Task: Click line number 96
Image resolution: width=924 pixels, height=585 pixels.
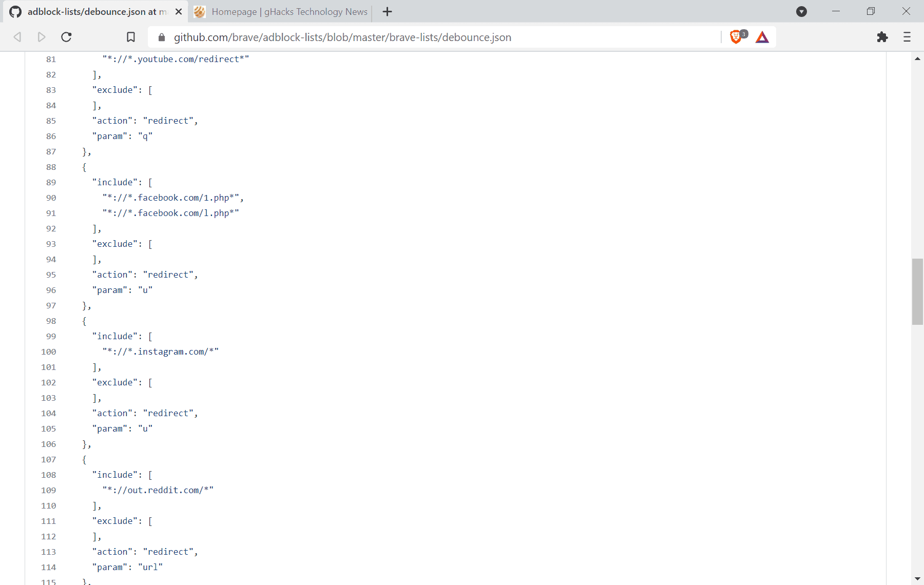Action: pos(51,290)
